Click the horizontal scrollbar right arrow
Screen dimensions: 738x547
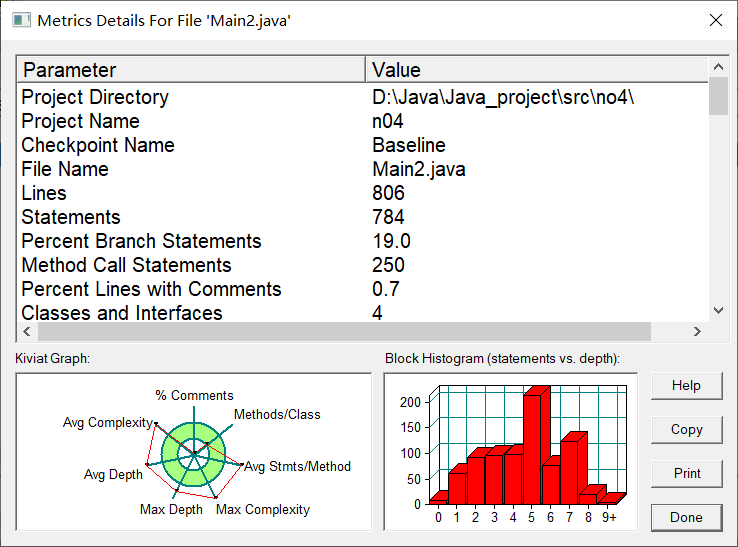pyautogui.click(x=697, y=331)
